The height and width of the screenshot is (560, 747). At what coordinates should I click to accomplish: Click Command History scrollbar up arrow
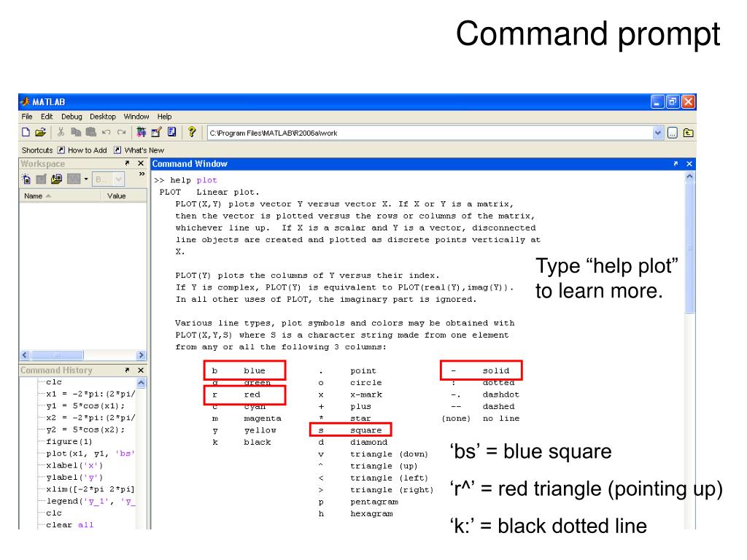click(141, 382)
